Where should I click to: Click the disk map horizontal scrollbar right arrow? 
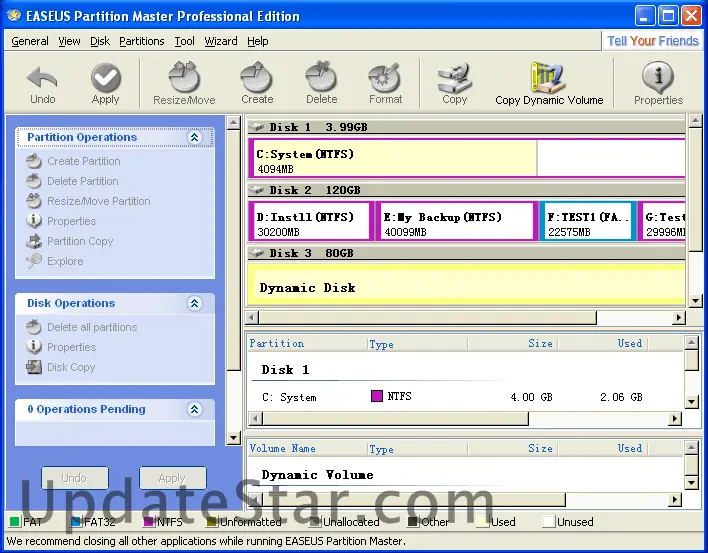coord(678,318)
